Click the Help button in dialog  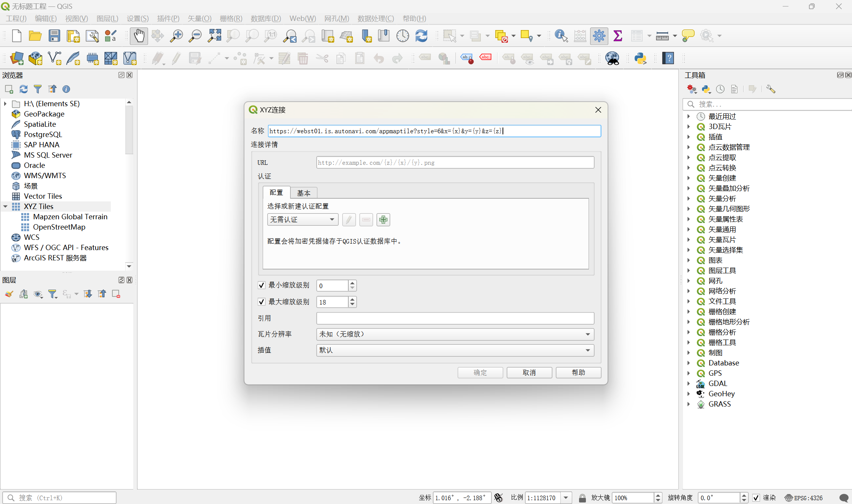click(x=578, y=372)
